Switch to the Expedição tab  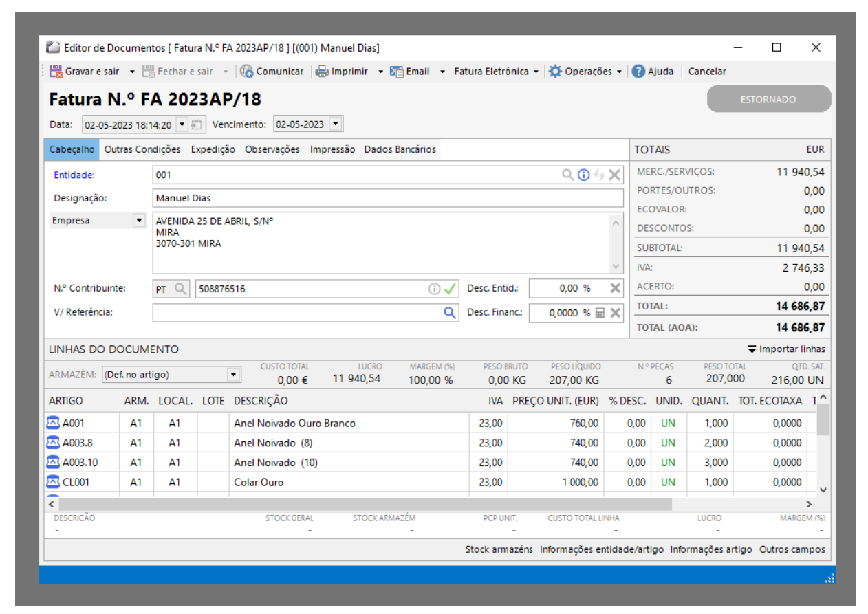click(x=213, y=149)
